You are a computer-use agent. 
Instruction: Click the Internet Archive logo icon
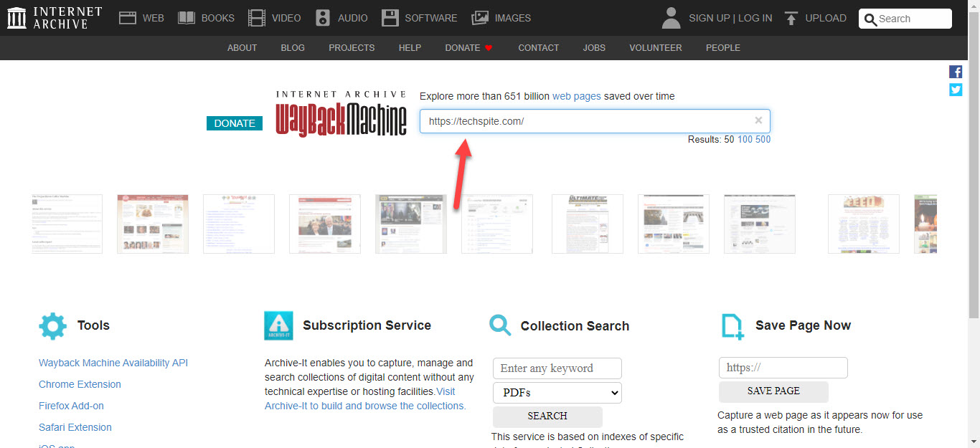click(x=17, y=18)
